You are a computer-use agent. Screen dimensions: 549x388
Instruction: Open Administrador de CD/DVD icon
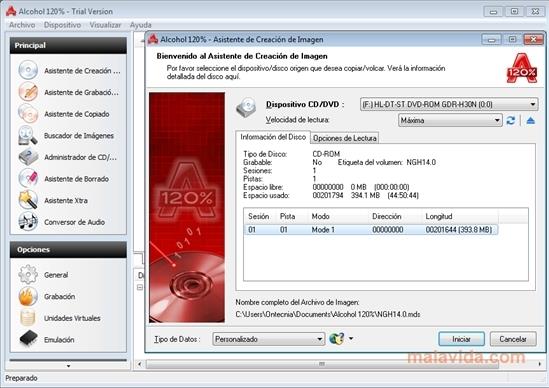pos(28,157)
